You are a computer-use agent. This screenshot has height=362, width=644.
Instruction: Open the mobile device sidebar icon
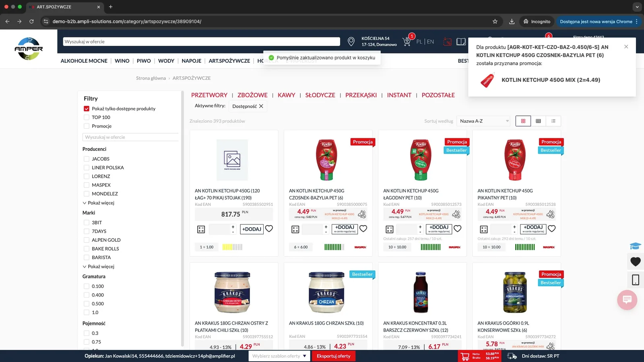click(x=636, y=280)
